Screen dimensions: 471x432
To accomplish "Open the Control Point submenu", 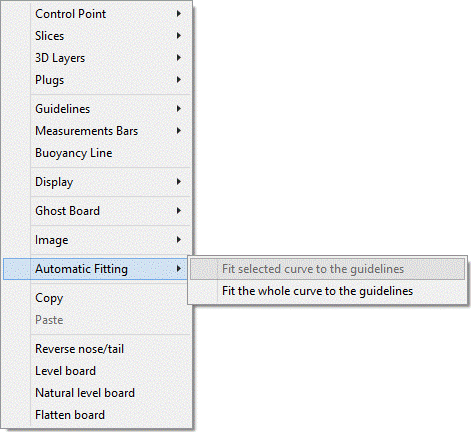I will click(97, 14).
